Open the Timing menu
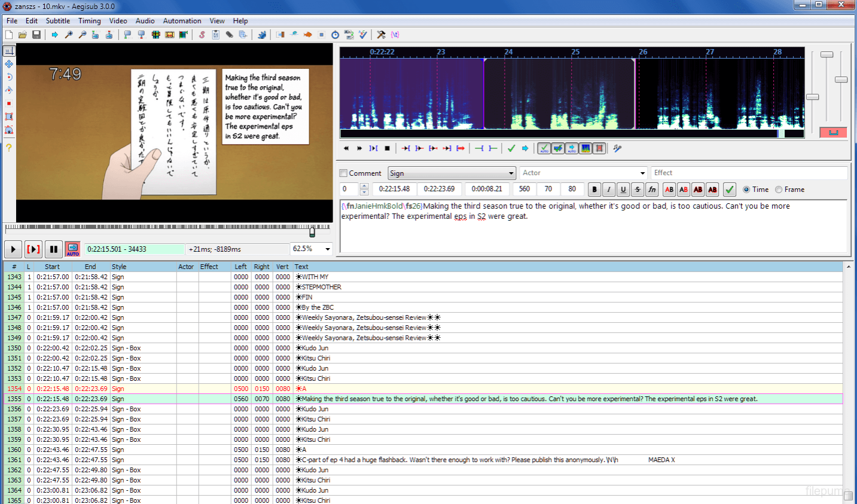The image size is (857, 504). click(90, 21)
